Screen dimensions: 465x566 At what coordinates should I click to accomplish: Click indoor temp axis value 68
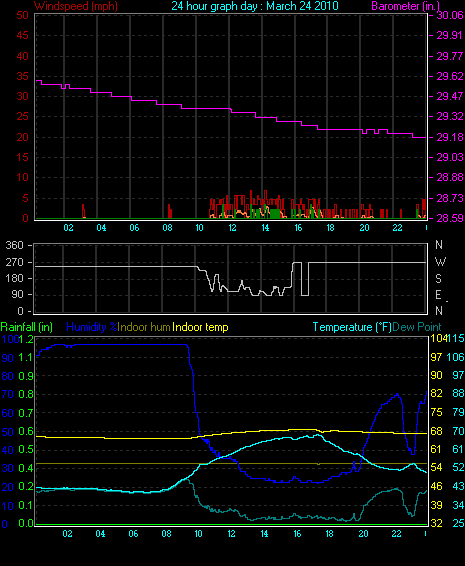click(436, 431)
